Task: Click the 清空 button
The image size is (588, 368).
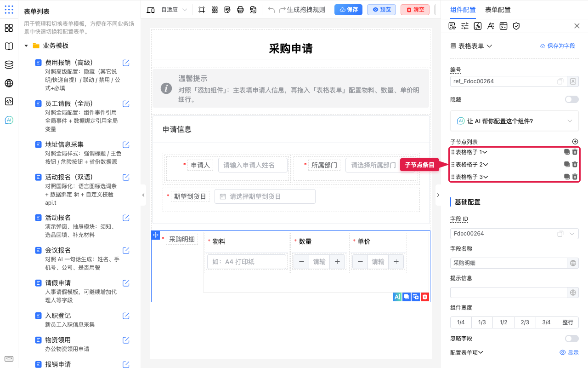Action: point(415,10)
